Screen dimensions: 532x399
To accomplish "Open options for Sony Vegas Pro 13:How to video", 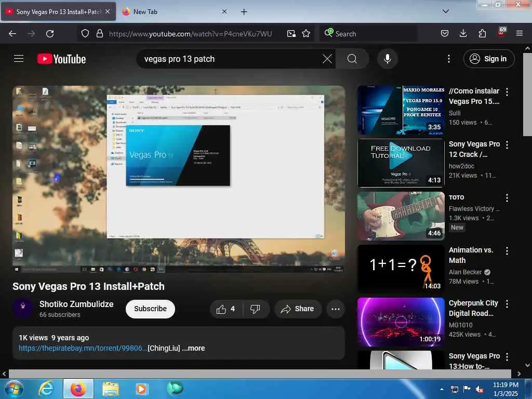I will [507, 356].
